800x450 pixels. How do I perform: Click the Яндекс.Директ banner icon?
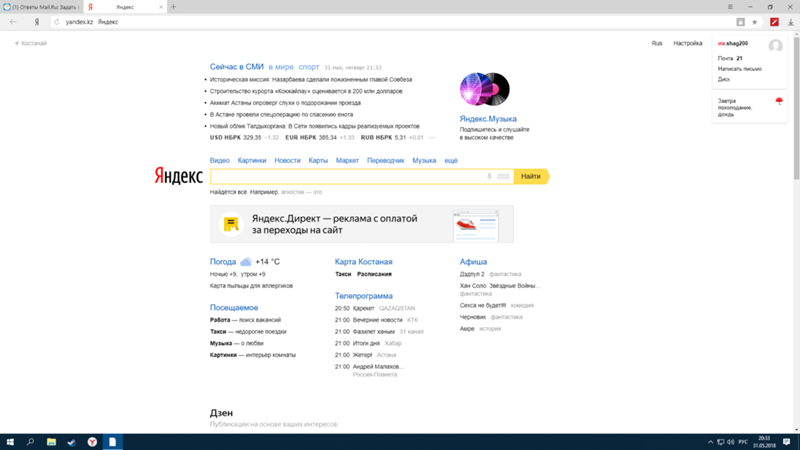(x=231, y=224)
